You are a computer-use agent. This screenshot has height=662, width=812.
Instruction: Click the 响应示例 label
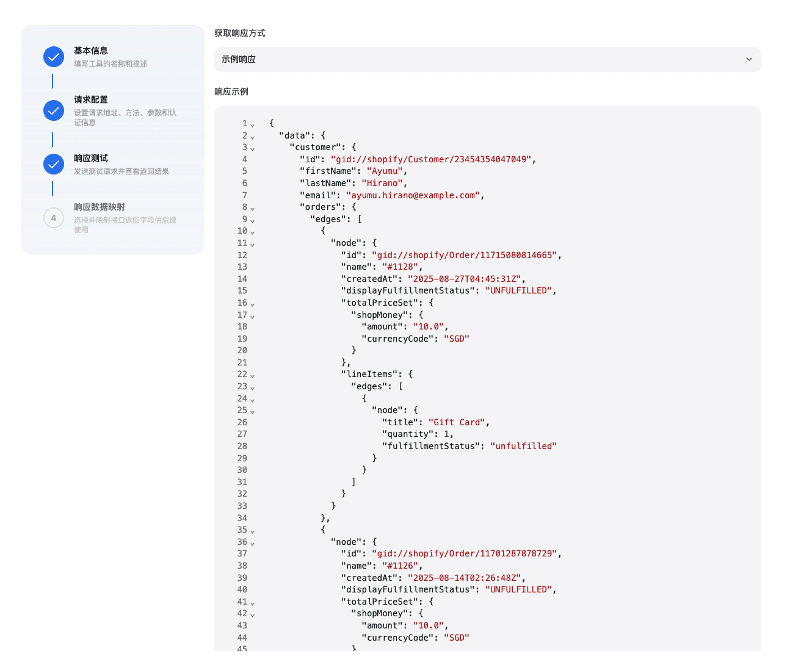click(x=231, y=92)
